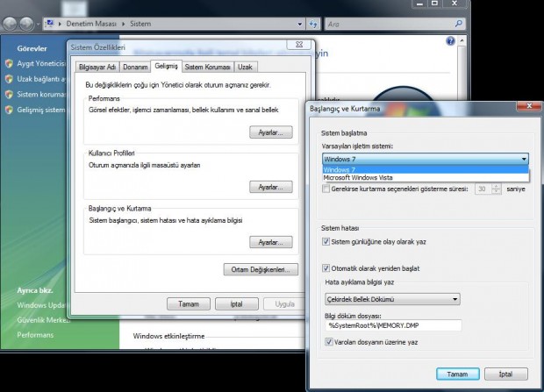The width and height of the screenshot is (544, 392).
Task: Open the Çekirdek Bellek Dökümü dropdown
Action: coord(392,299)
